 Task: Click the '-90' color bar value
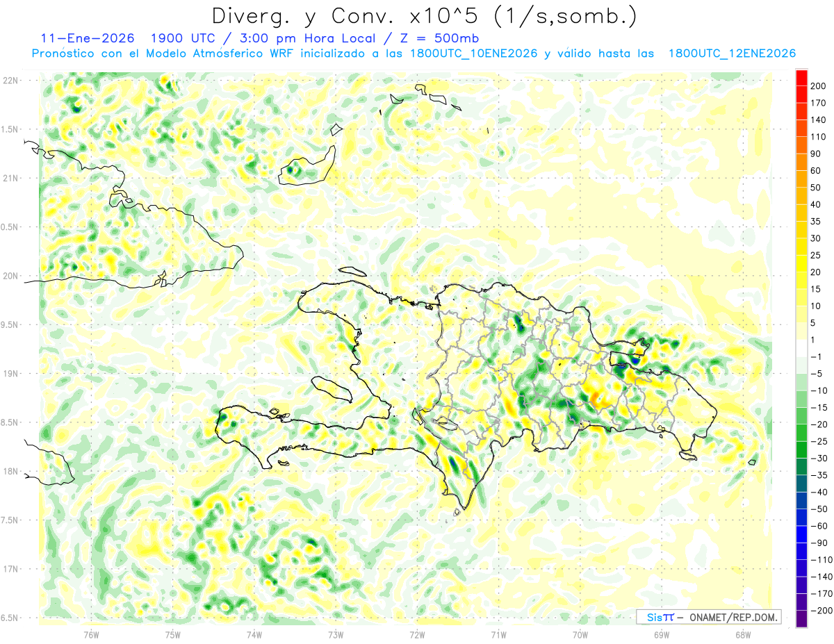819,543
